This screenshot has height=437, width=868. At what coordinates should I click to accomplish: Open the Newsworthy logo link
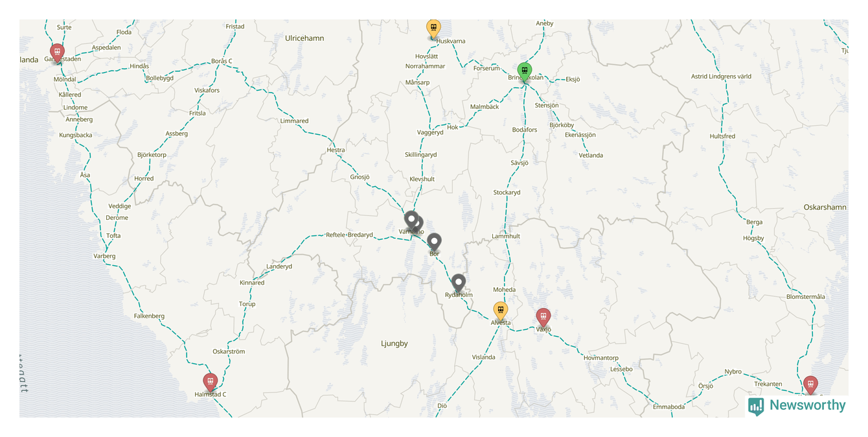pyautogui.click(x=797, y=406)
